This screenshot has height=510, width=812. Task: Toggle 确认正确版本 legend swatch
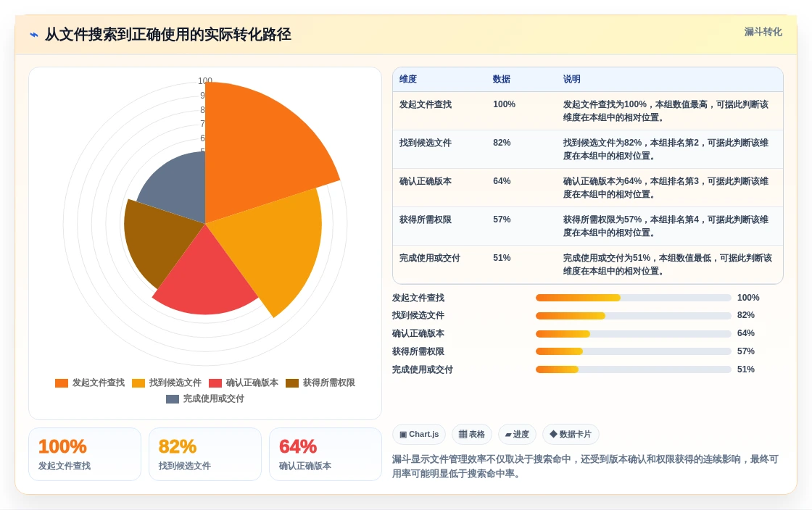point(215,383)
